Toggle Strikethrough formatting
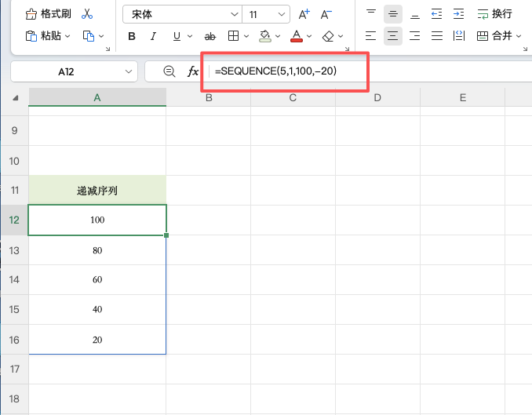Image resolution: width=532 pixels, height=415 pixels. pos(210,36)
